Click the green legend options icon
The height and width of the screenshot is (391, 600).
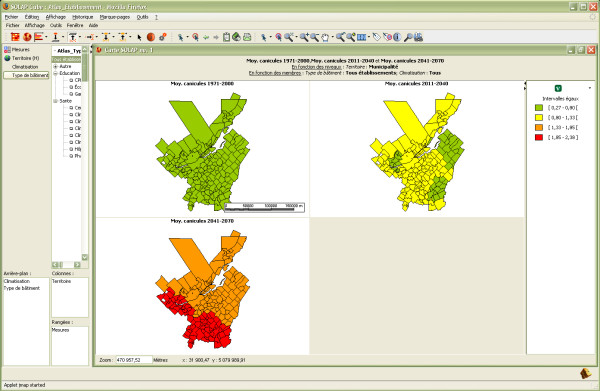[x=558, y=88]
